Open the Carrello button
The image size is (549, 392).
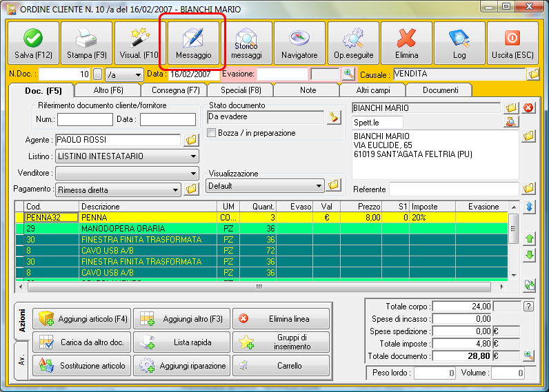coord(281,365)
